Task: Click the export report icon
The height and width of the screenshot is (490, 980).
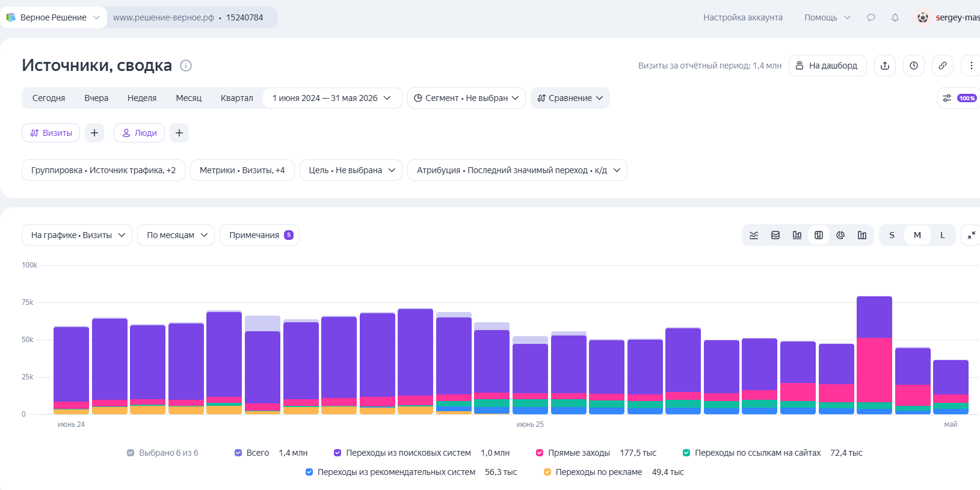Action: (x=885, y=66)
